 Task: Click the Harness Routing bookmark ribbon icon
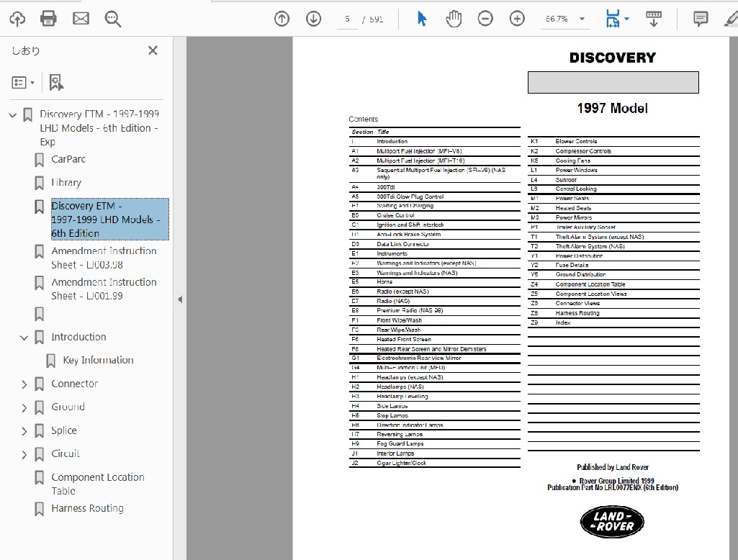(x=40, y=509)
